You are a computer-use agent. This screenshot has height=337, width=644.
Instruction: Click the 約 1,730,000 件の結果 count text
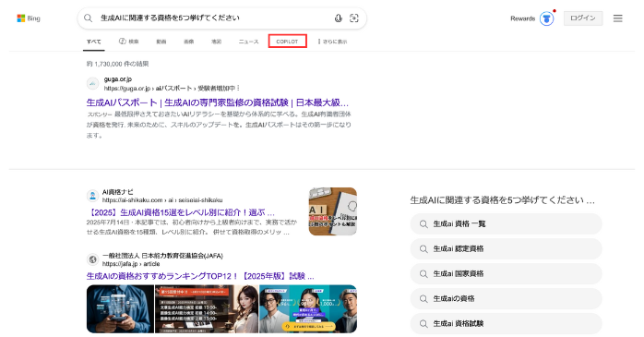(x=117, y=64)
